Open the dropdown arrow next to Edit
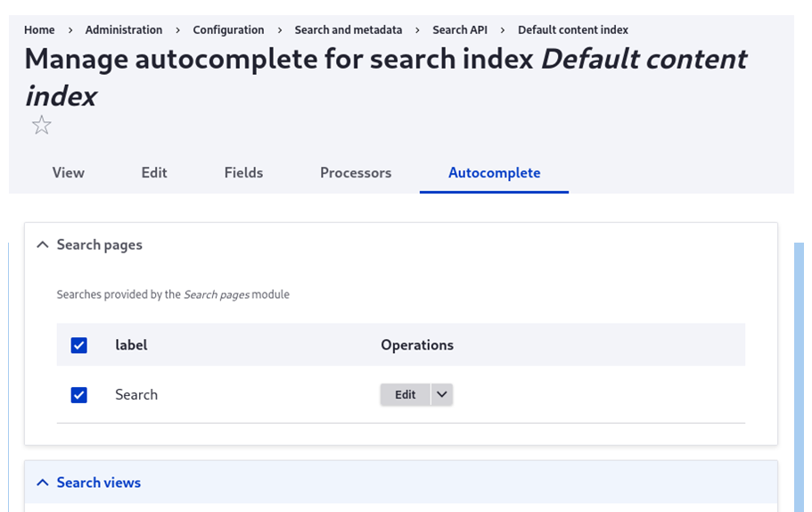The width and height of the screenshot is (812, 512). coord(441,394)
